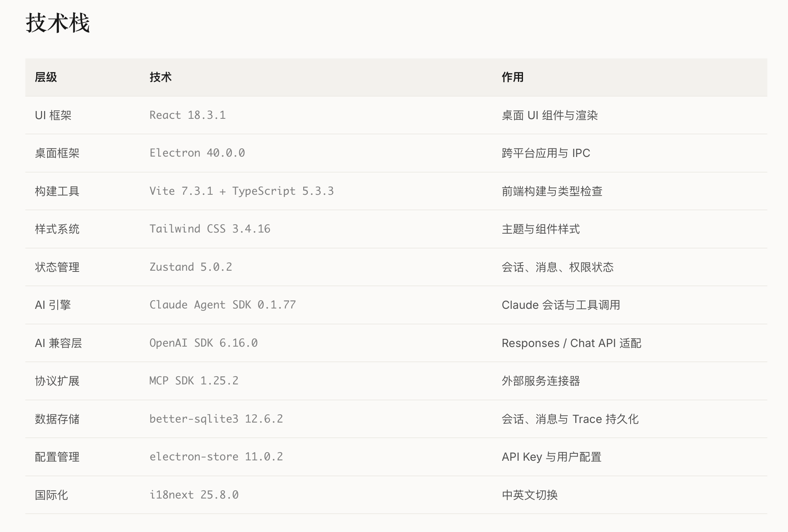Viewport: 788px width, 532px height.
Task: Click the 跨平台应用与 IPC description
Action: [x=546, y=153]
